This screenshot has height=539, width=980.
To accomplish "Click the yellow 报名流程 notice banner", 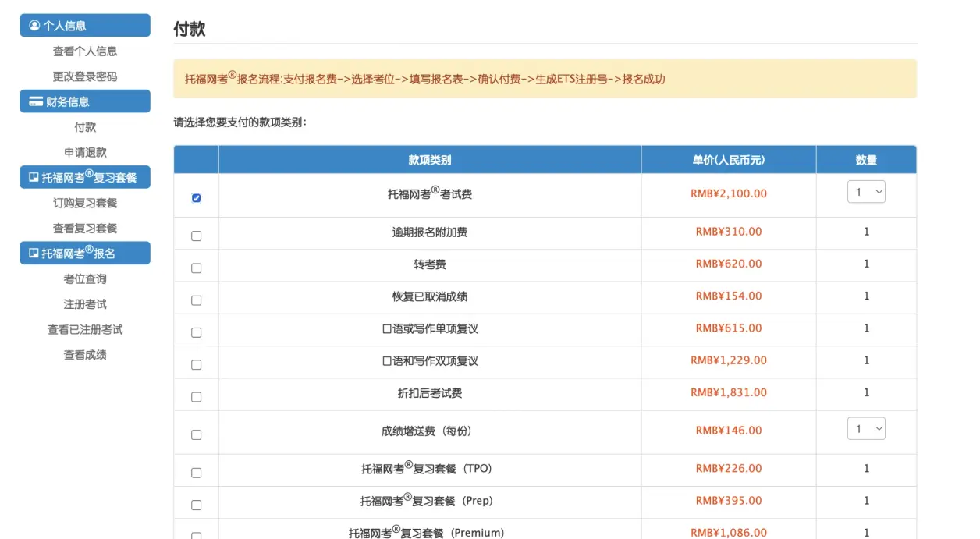I will point(545,78).
